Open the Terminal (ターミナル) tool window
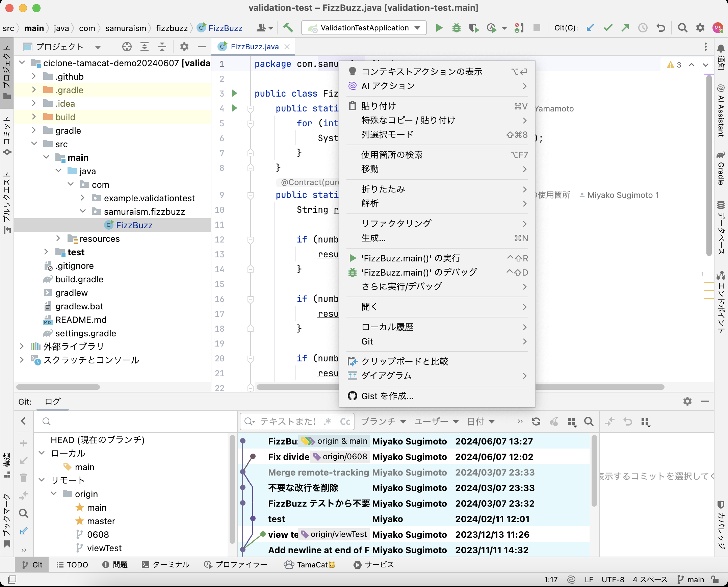This screenshot has width=728, height=587. coord(165,565)
